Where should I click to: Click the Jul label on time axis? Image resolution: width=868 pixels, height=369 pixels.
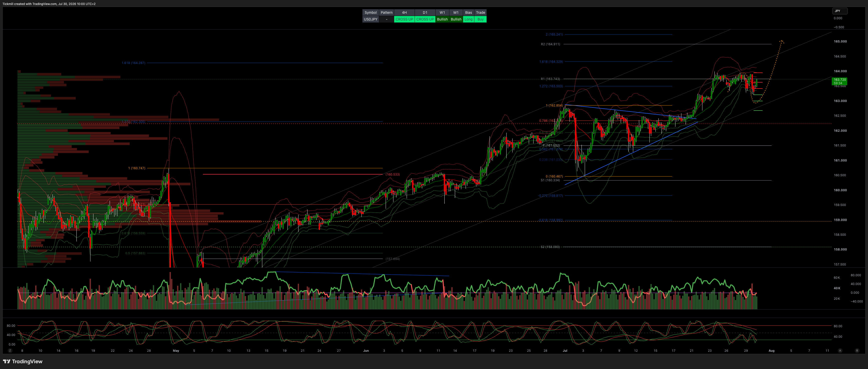[565, 351]
